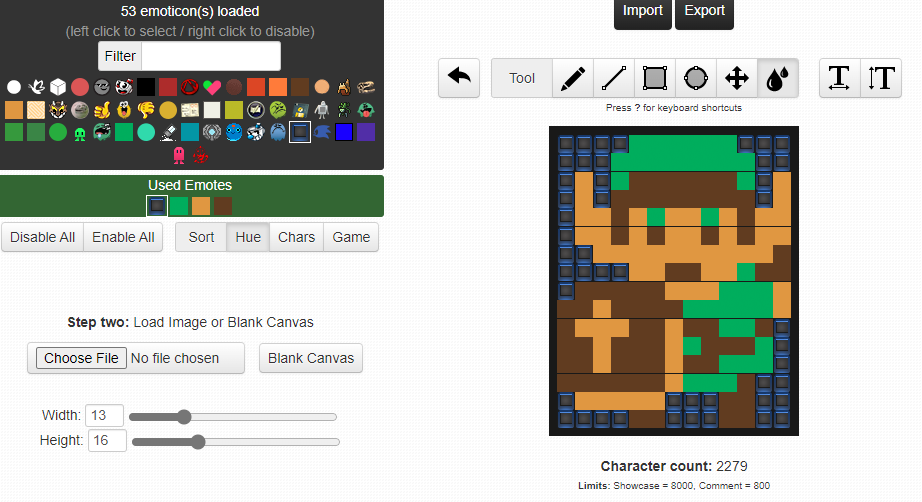
Task: Select the thumbs up hand emoticon
Action: (x=102, y=110)
